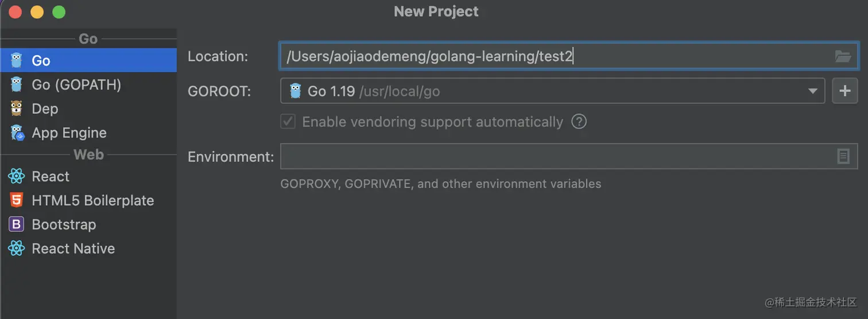Add a new GOROOT SDK with plus button
868x319 pixels.
844,91
